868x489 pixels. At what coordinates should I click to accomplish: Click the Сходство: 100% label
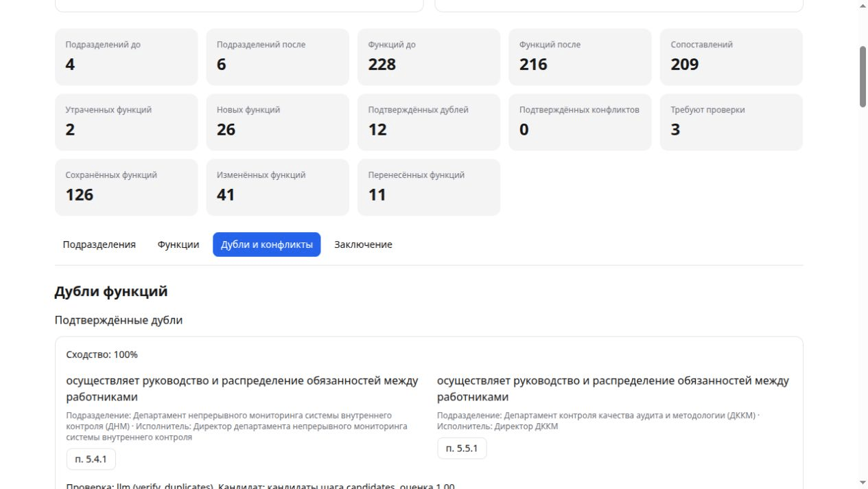point(102,354)
